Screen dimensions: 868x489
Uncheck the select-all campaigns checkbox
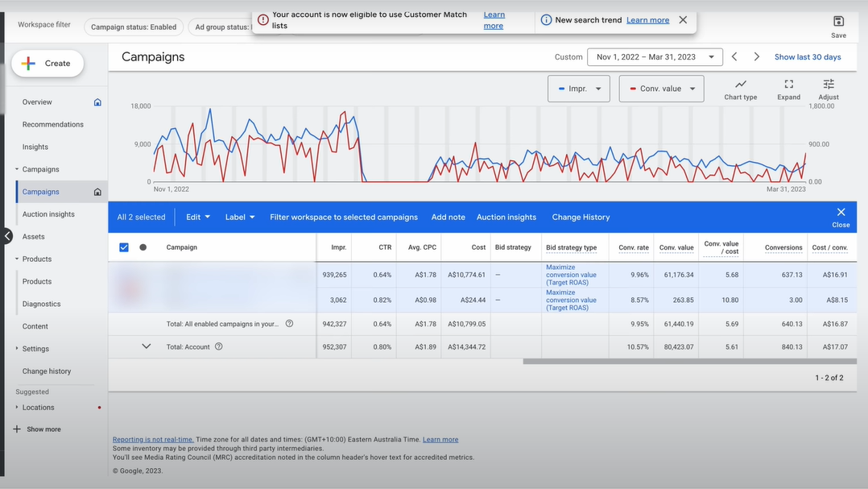(124, 247)
